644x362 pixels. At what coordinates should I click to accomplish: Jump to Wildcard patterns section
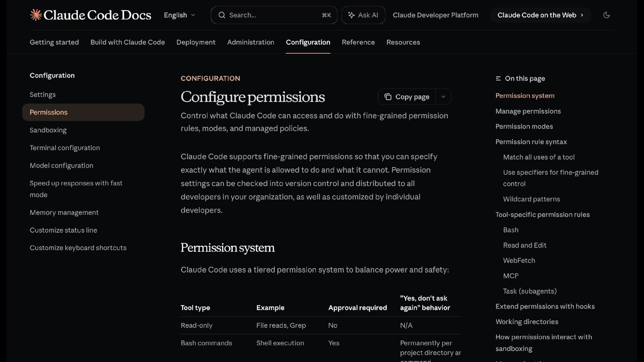[x=531, y=199]
